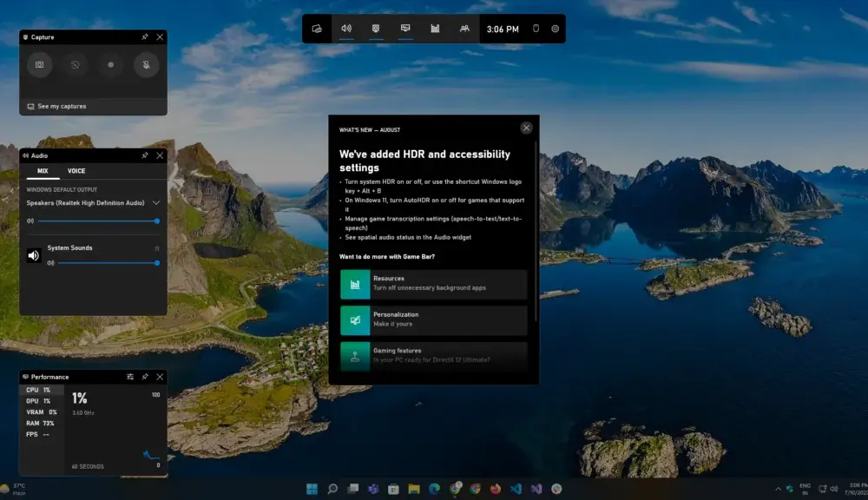The image size is (868, 500).
Task: Close the Audio widget
Action: [160, 155]
